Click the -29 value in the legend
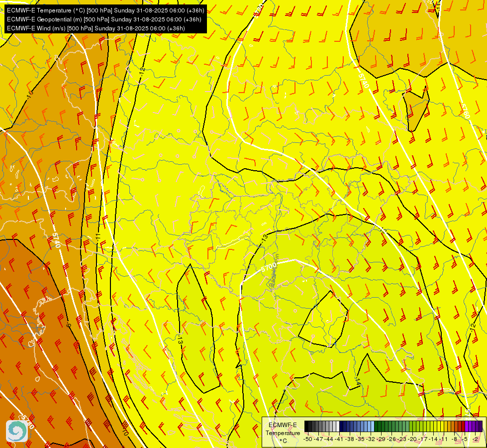Screen dimensions: 487x448 (381, 440)
